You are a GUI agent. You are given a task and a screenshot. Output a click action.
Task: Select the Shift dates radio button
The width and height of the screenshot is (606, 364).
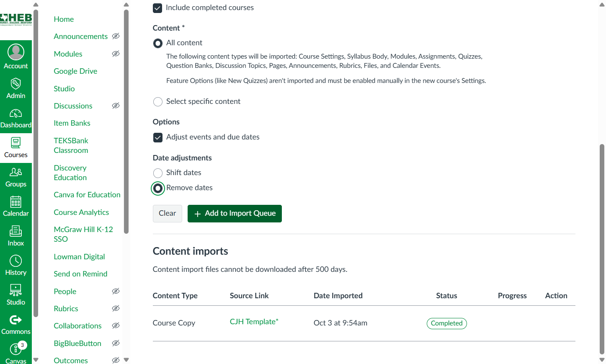click(x=158, y=173)
